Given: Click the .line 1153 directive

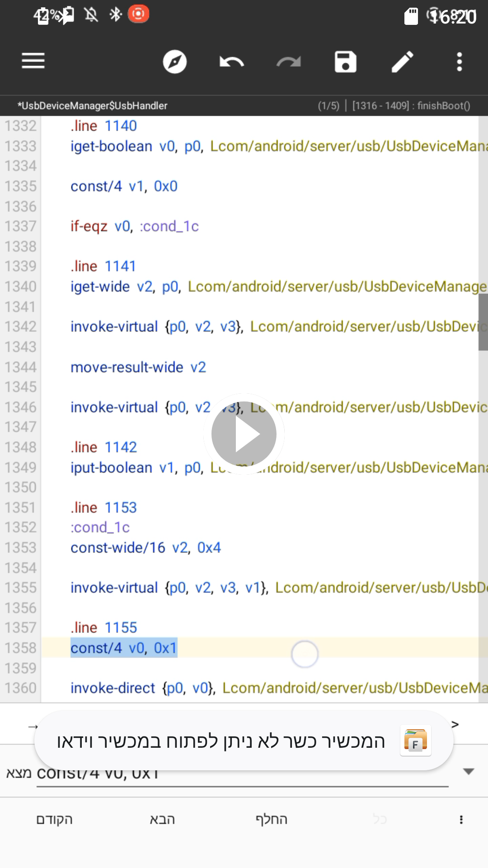Looking at the screenshot, I should 103,507.
